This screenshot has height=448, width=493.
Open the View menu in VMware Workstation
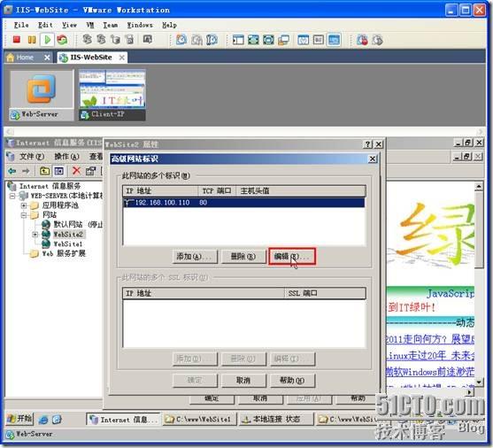pyautogui.click(x=70, y=25)
